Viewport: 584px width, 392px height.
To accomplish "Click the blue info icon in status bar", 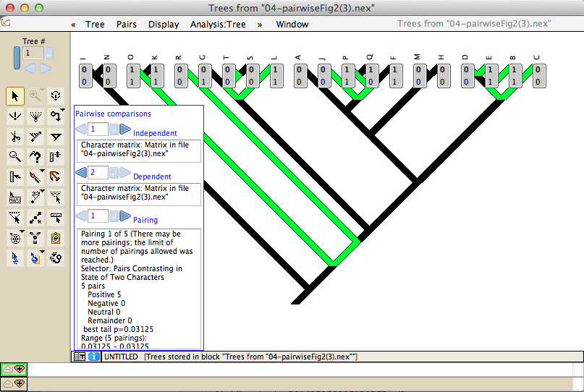I will tap(94, 357).
